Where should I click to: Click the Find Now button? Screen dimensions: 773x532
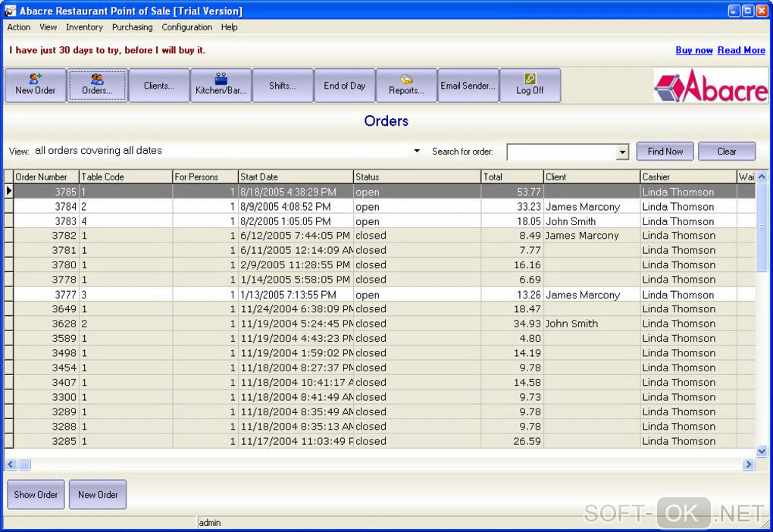coord(665,152)
